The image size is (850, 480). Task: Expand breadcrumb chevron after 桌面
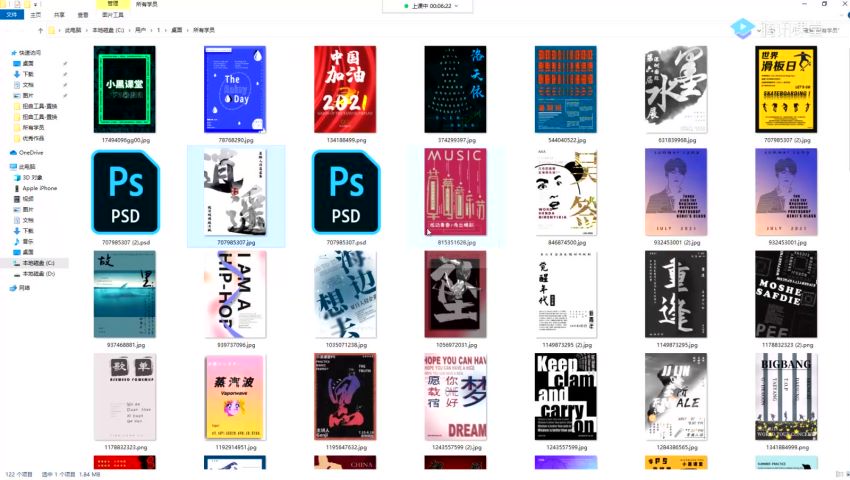[188, 30]
